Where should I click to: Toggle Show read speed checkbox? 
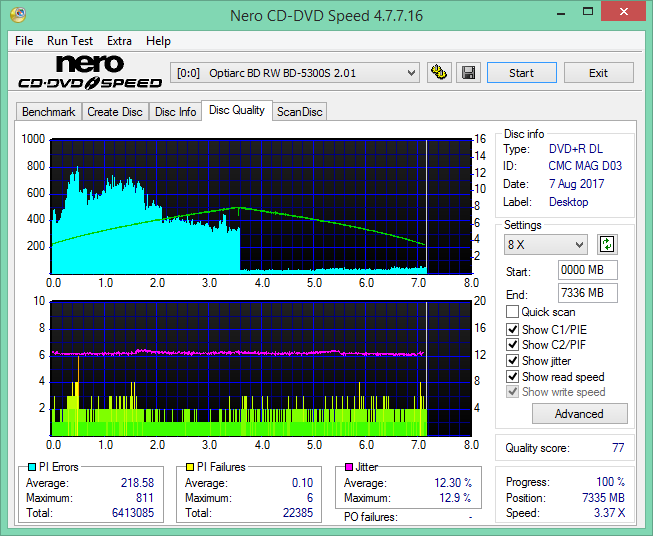[512, 376]
